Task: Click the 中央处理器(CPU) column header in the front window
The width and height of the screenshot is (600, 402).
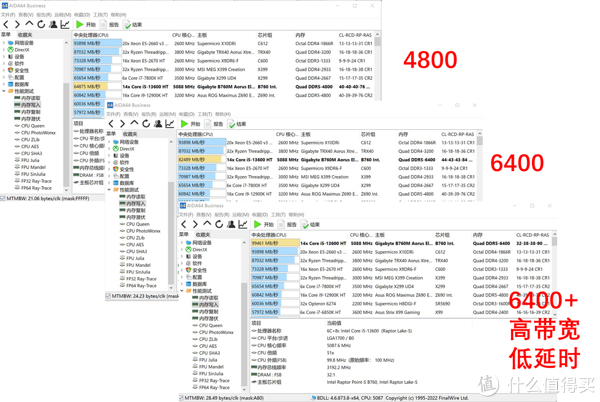Action: [x=299, y=235]
